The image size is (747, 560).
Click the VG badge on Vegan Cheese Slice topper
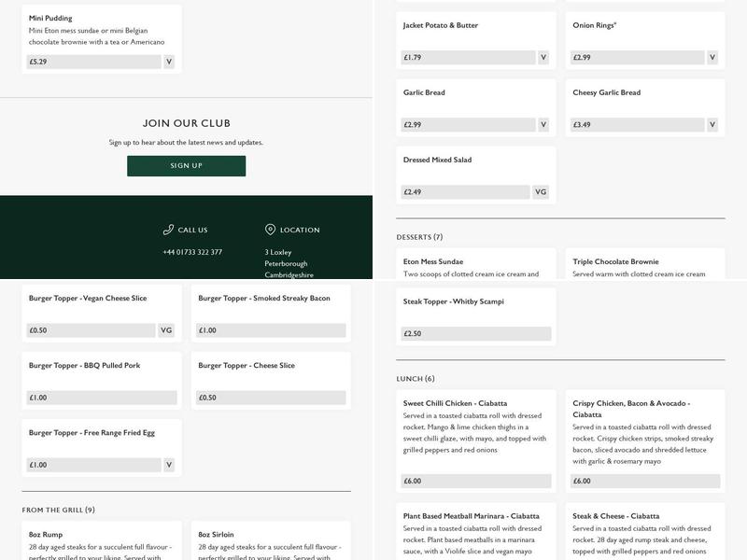tap(166, 330)
